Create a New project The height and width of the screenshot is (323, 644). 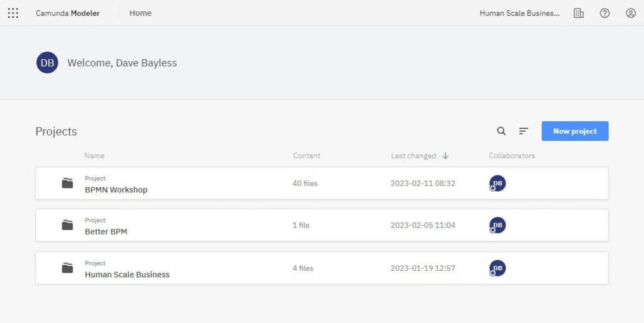coord(575,131)
